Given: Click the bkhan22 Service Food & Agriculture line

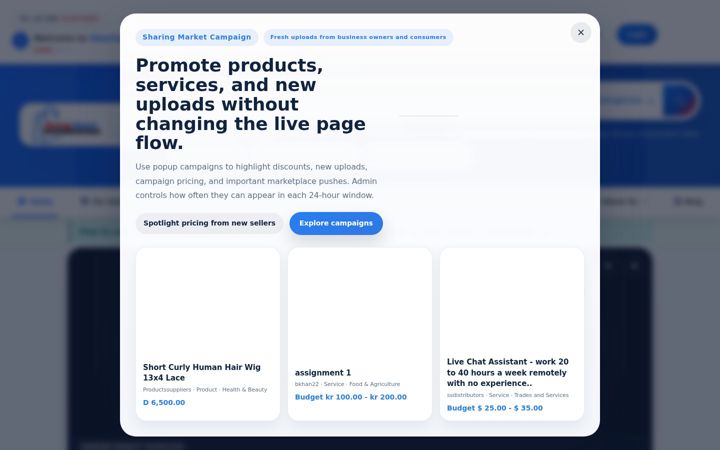Looking at the screenshot, I should click(x=347, y=384).
